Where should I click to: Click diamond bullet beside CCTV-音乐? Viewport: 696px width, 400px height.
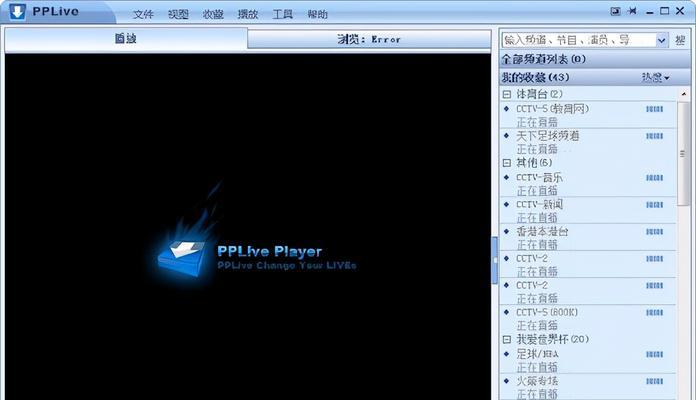tap(506, 178)
